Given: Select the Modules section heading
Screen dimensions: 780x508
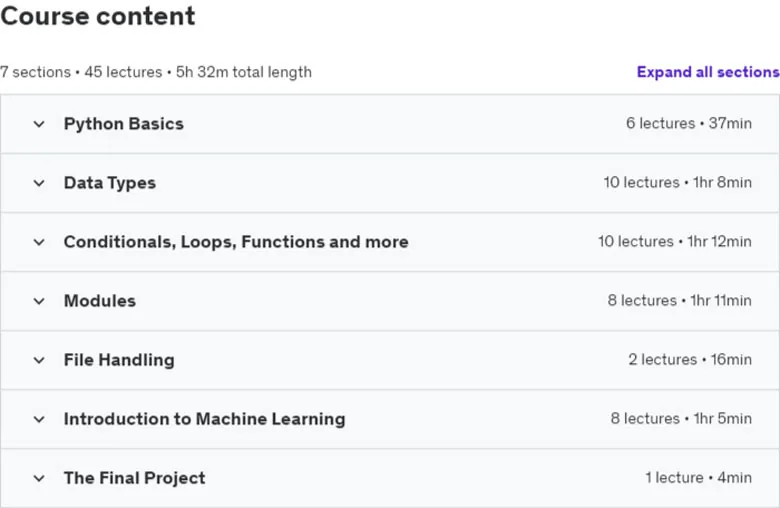Looking at the screenshot, I should coord(100,301).
